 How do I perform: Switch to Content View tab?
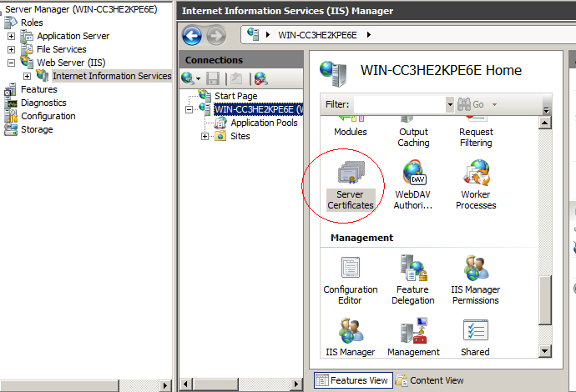tap(430, 380)
